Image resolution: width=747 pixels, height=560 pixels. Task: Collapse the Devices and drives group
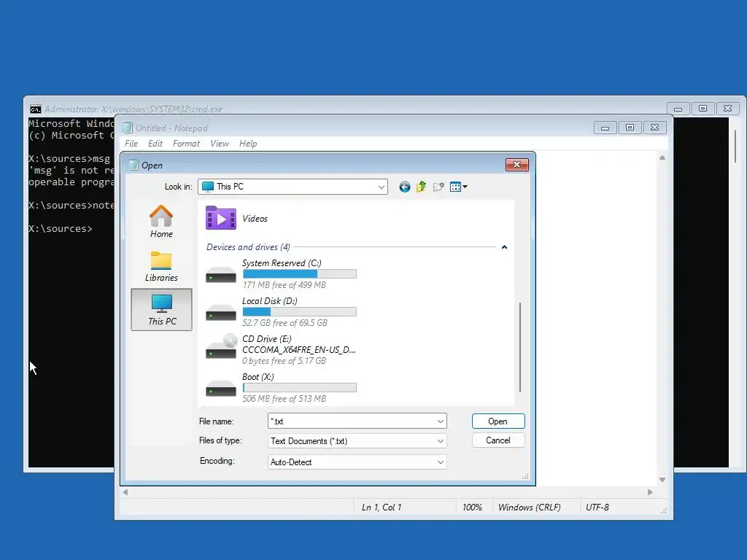(x=504, y=247)
